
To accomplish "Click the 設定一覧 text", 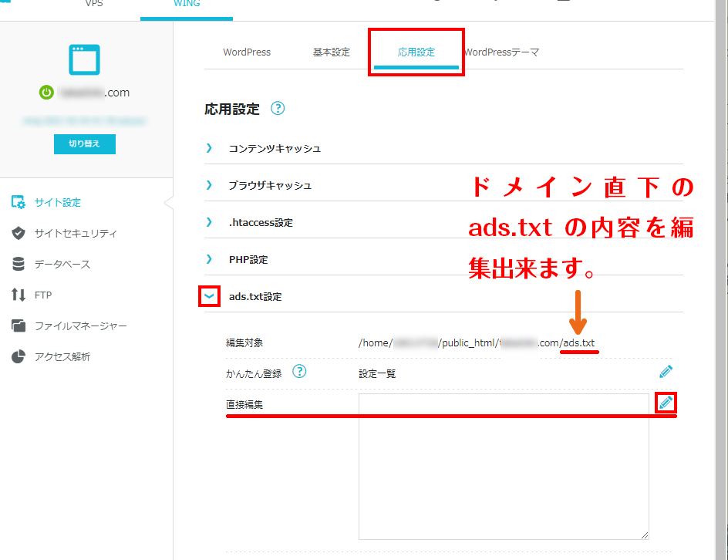I will pos(377,374).
